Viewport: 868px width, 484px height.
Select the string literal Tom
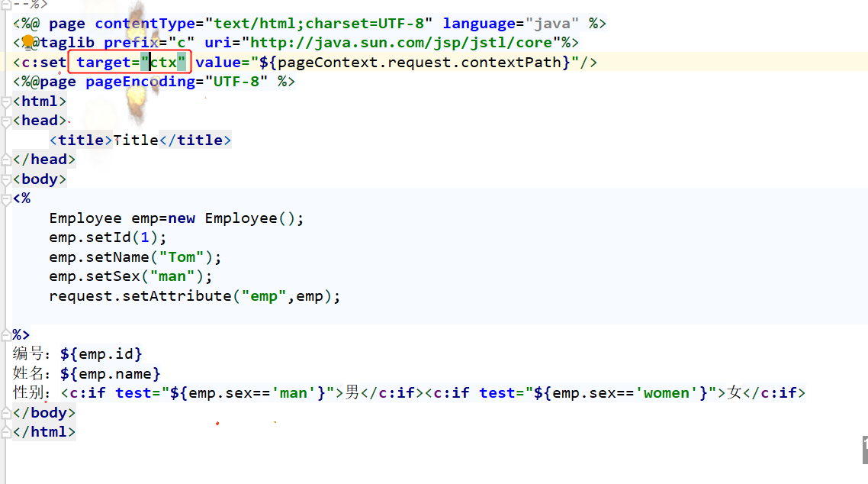click(x=182, y=257)
